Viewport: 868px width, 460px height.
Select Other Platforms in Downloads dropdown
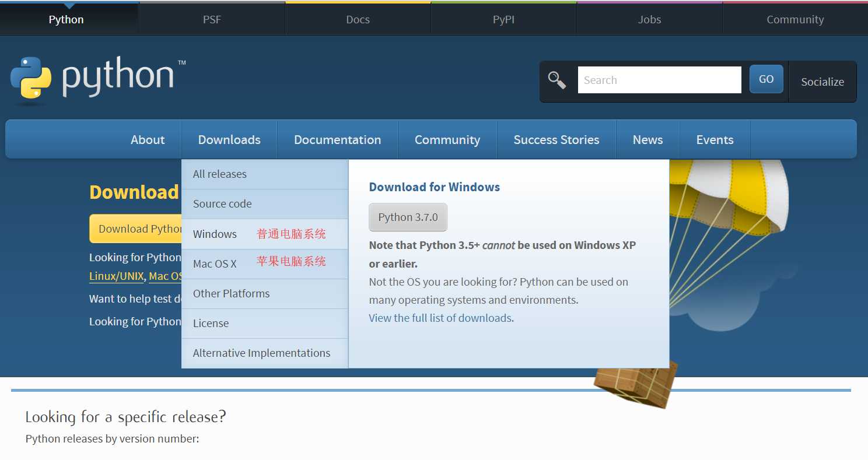tap(265, 293)
